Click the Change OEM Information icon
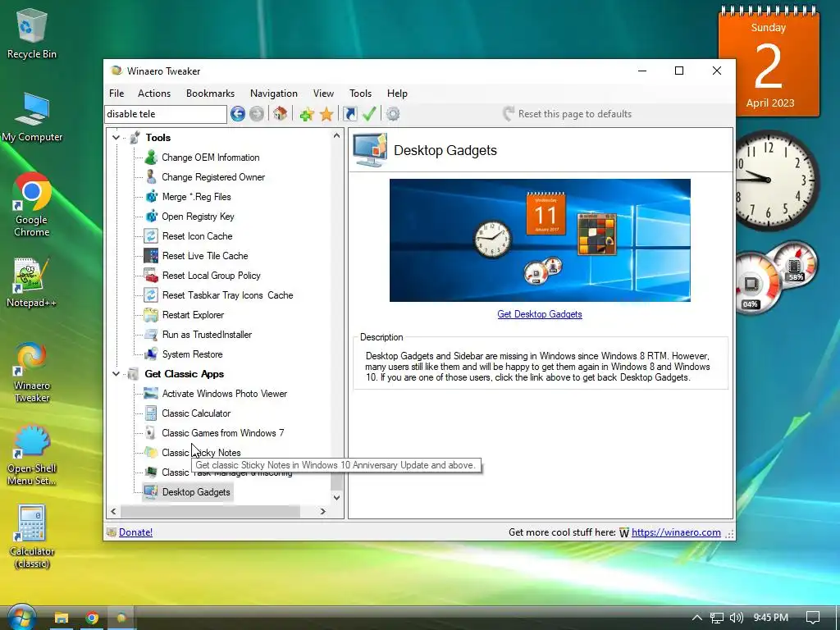Screen dimensions: 840x630 tap(151, 157)
